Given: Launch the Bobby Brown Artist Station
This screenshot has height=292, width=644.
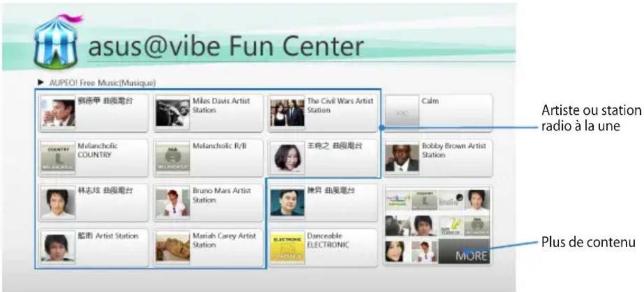Looking at the screenshot, I should [x=438, y=158].
